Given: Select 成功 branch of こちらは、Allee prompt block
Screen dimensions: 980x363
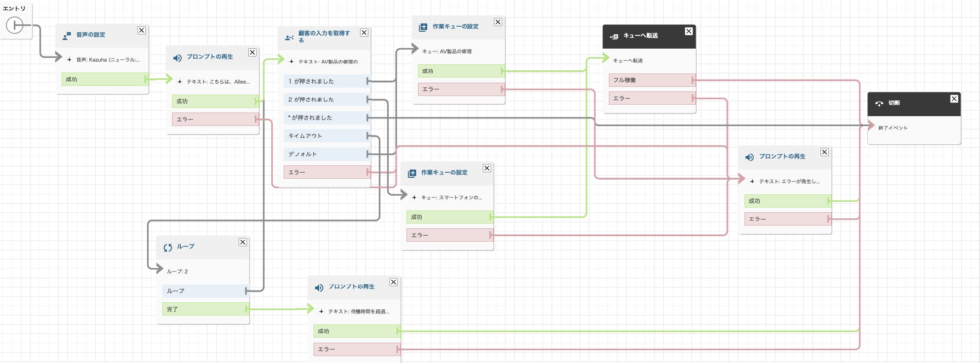Looking at the screenshot, I should (215, 101).
